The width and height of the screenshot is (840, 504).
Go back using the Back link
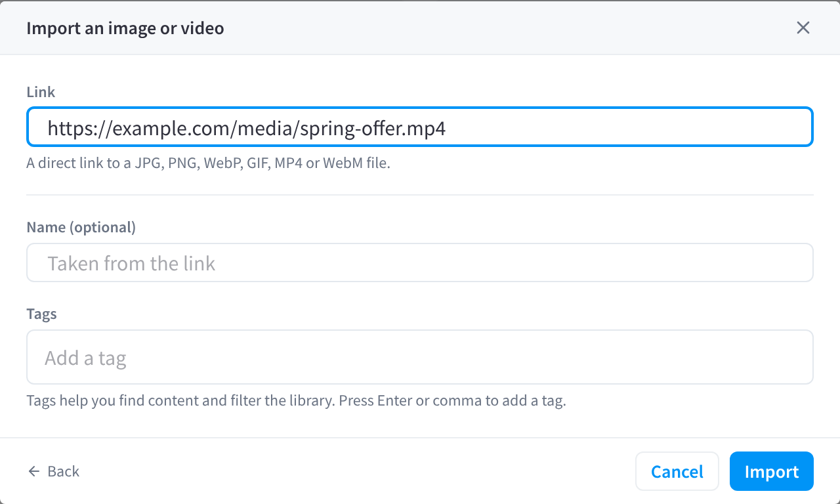(54, 471)
